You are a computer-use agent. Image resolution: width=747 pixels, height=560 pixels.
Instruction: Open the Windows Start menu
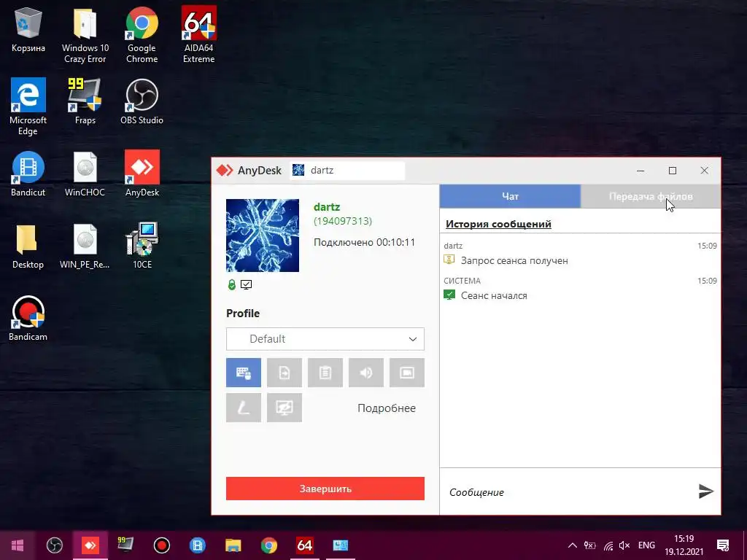point(18,545)
